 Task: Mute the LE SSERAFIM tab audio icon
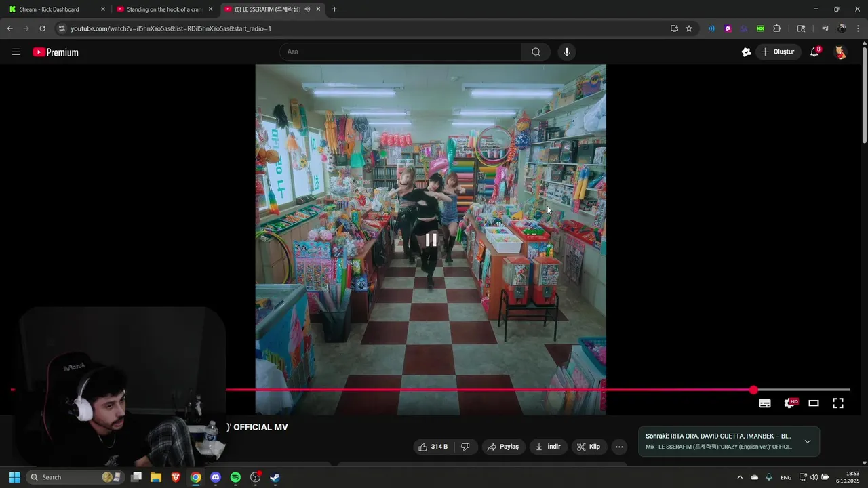point(307,9)
